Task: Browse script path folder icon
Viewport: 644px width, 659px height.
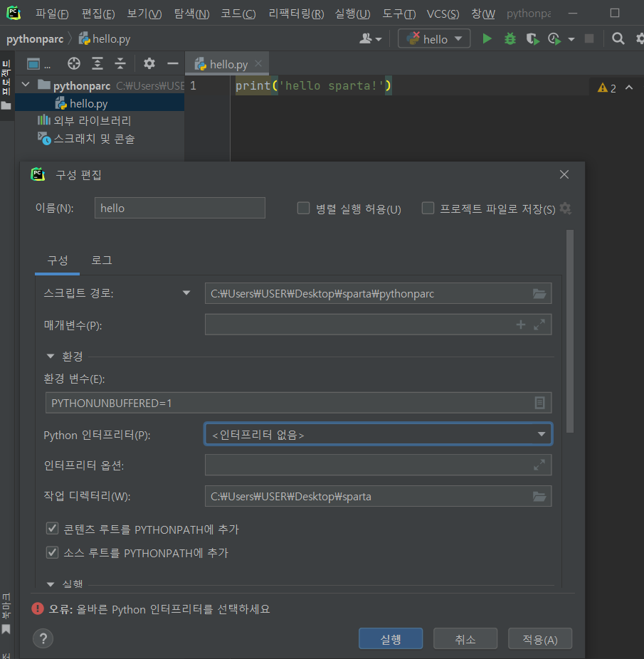Action: [539, 294]
